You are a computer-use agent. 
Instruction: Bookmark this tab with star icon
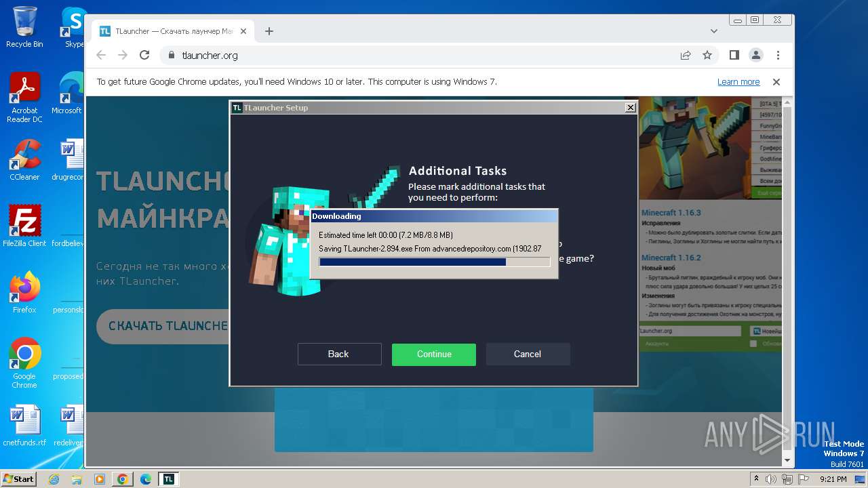point(707,56)
